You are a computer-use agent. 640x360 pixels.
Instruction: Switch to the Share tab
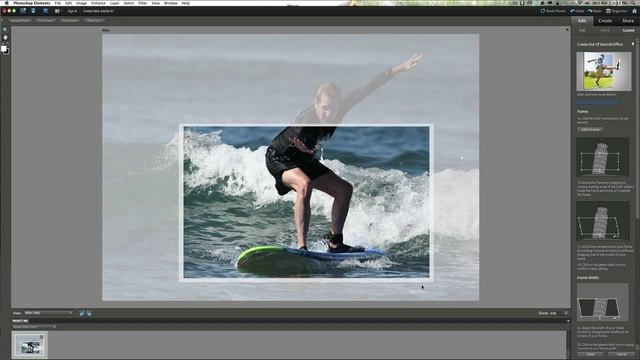click(628, 20)
